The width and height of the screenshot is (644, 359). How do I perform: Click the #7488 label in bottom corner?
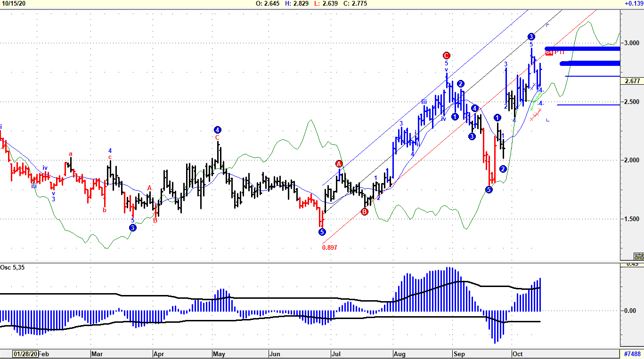coord(632,354)
